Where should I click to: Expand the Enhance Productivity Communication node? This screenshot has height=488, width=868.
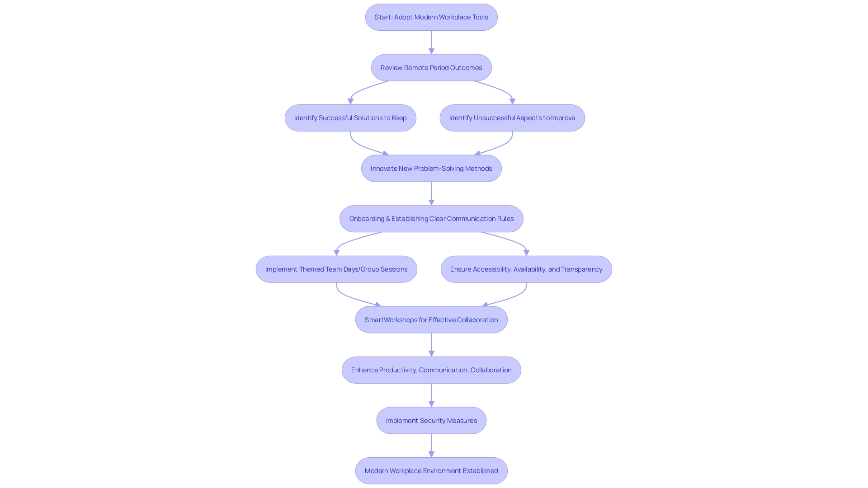click(x=430, y=370)
